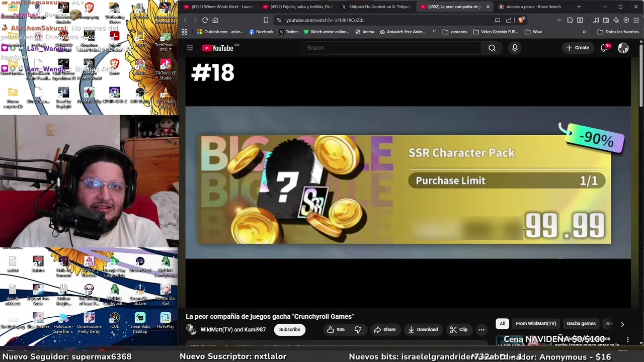Open Leo AI sparkle icon
The width and height of the screenshot is (644, 362).
pos(616,20)
